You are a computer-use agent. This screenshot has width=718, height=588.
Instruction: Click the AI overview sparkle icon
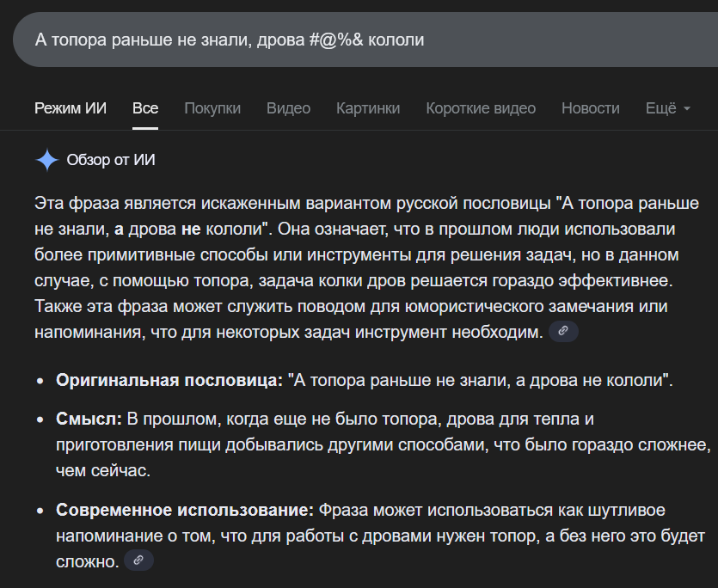pos(46,161)
